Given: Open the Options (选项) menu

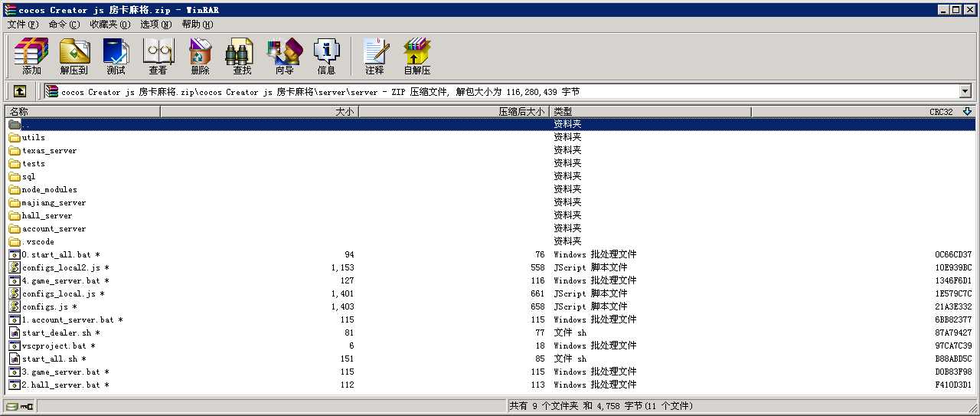Looking at the screenshot, I should click(x=156, y=25).
